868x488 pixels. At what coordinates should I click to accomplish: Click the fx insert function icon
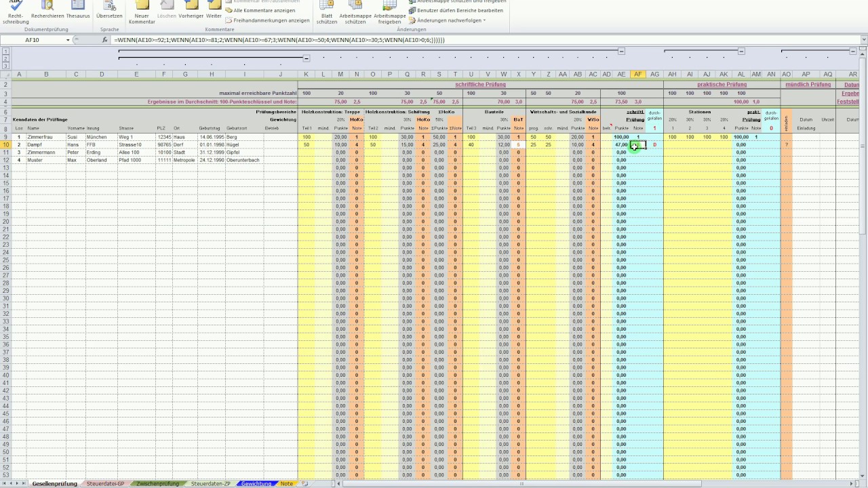tap(105, 40)
